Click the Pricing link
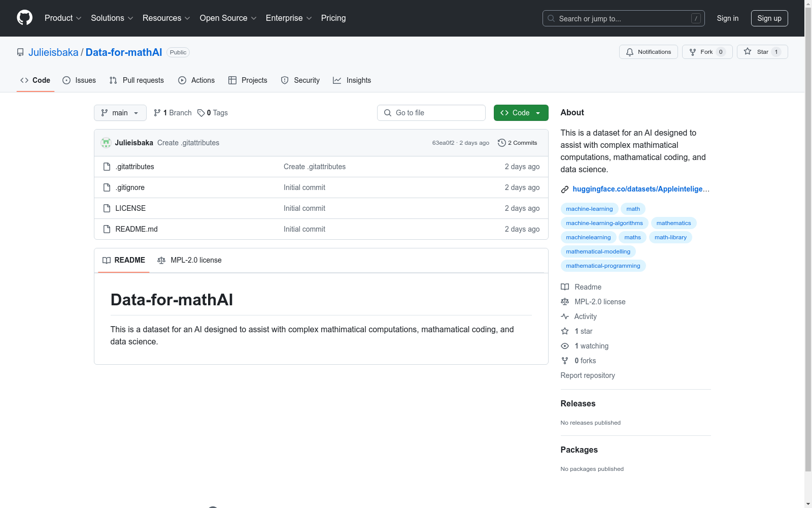The height and width of the screenshot is (508, 812). [x=333, y=18]
